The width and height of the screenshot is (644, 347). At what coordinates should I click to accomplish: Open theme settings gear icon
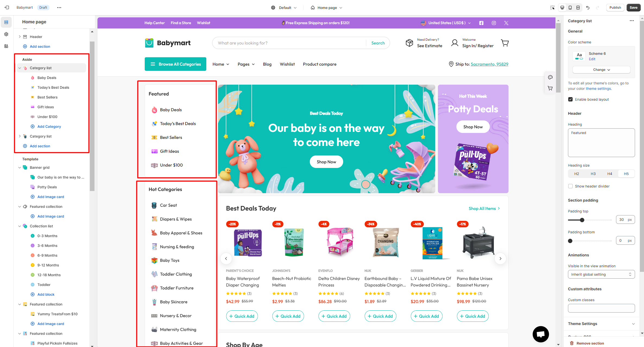(6, 34)
